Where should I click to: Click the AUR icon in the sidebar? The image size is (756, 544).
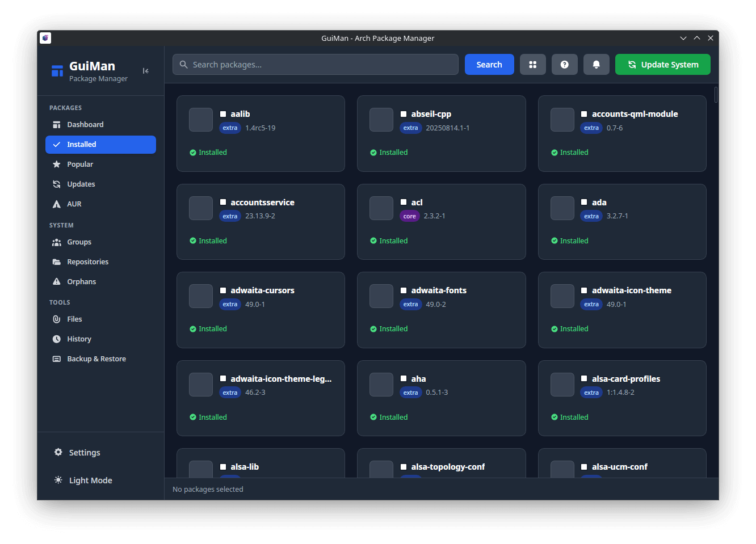point(57,204)
